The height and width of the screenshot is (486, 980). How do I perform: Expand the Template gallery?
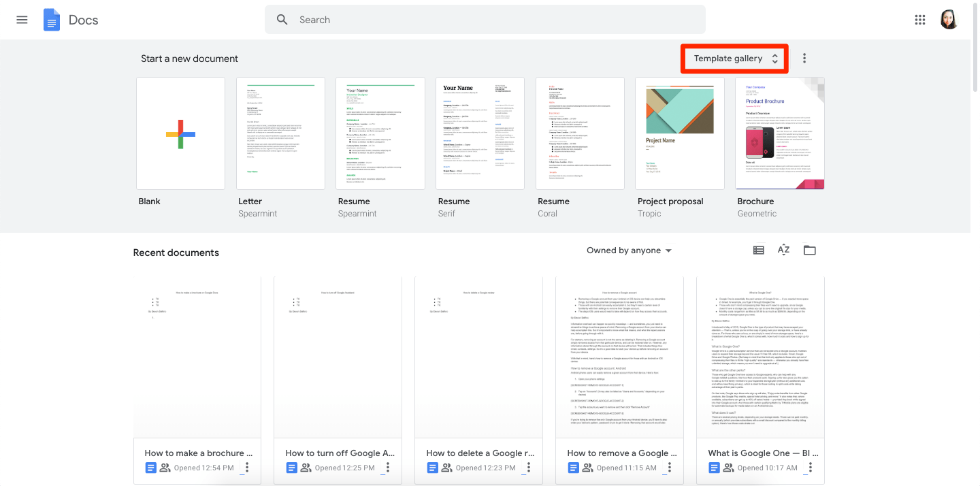[x=735, y=59]
